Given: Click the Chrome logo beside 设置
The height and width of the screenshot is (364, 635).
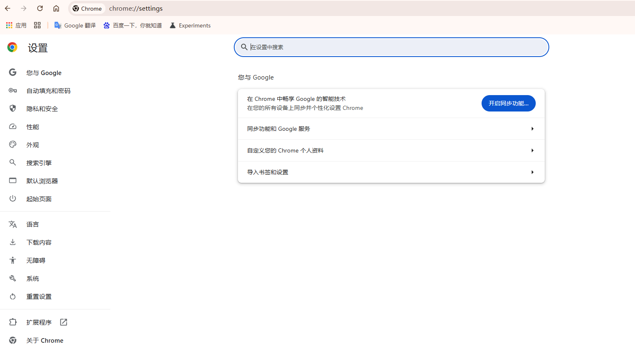Looking at the screenshot, I should pyautogui.click(x=12, y=48).
